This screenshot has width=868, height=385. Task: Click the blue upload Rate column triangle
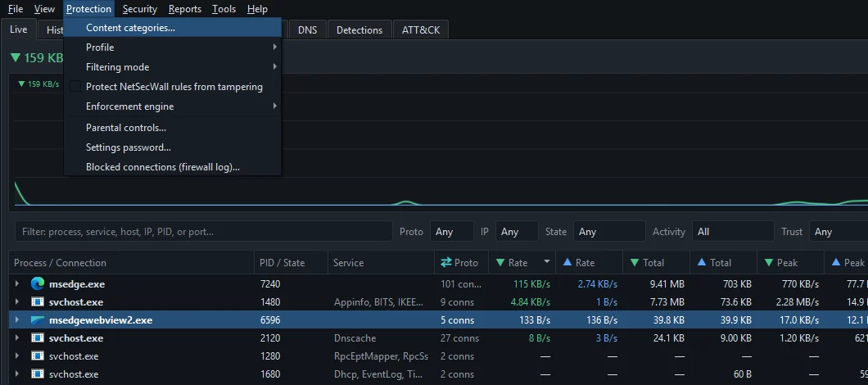tap(567, 263)
